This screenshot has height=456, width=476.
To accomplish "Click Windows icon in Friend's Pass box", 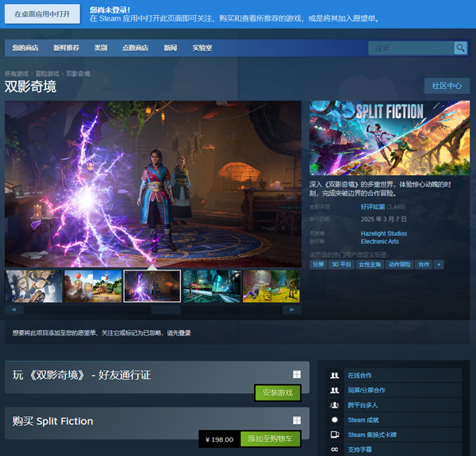I will 297,374.
